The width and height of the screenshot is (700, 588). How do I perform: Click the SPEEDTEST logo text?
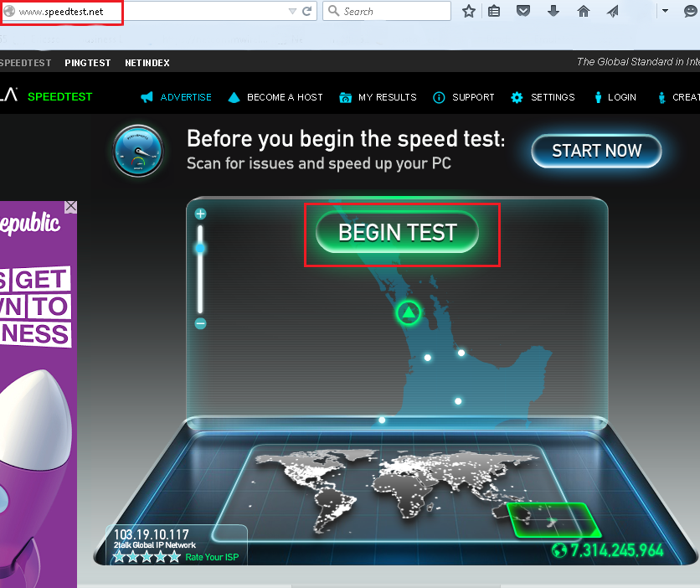click(59, 97)
